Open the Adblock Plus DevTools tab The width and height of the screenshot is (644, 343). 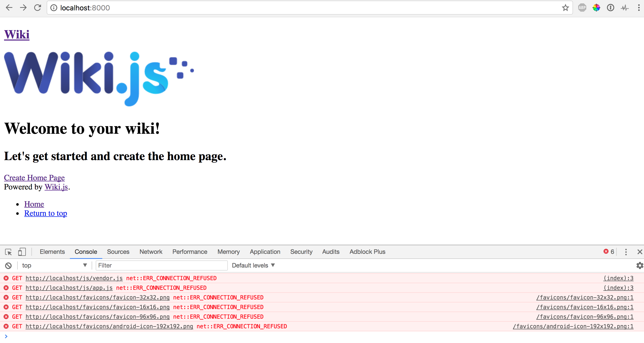coord(367,252)
